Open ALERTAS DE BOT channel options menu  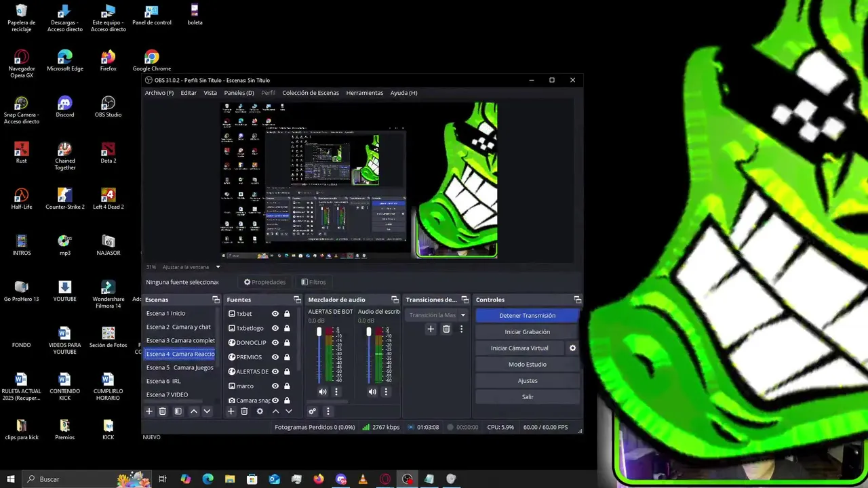pyautogui.click(x=336, y=392)
